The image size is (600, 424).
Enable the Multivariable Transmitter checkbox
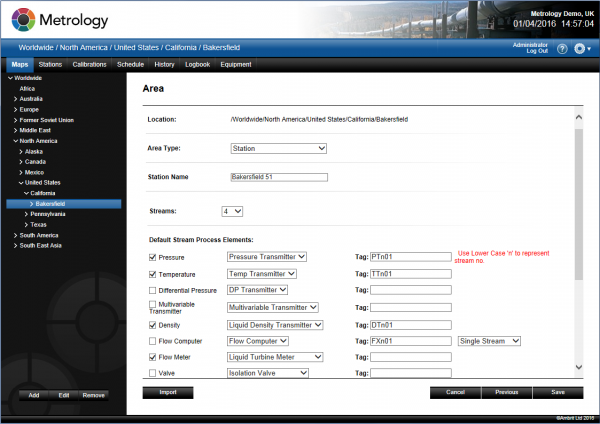[x=152, y=304]
